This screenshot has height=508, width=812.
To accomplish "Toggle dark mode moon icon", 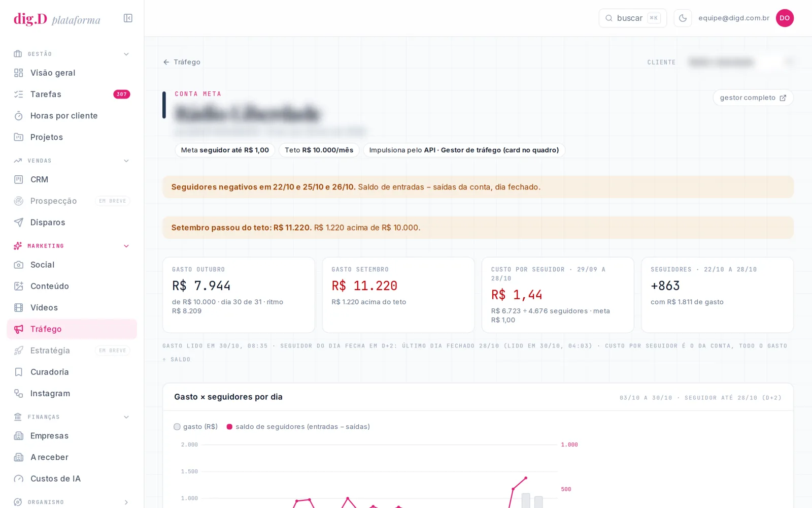I will 683,18.
